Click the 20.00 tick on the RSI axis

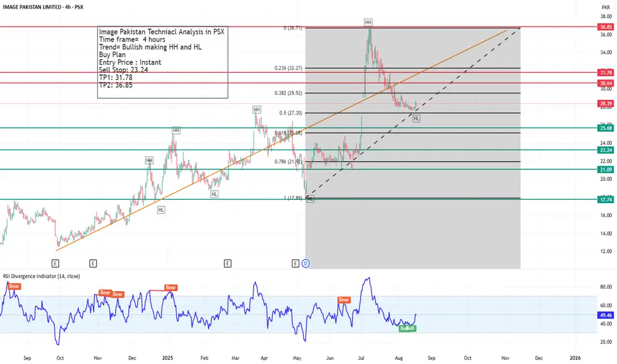point(606,342)
